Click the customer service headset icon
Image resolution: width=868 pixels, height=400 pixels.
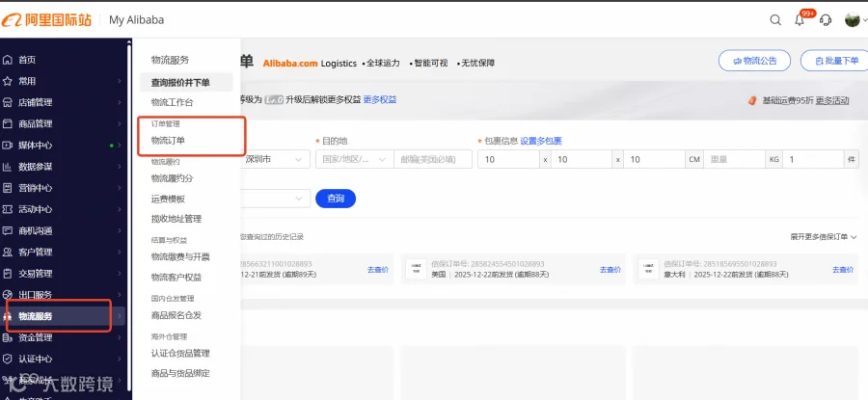[x=826, y=20]
